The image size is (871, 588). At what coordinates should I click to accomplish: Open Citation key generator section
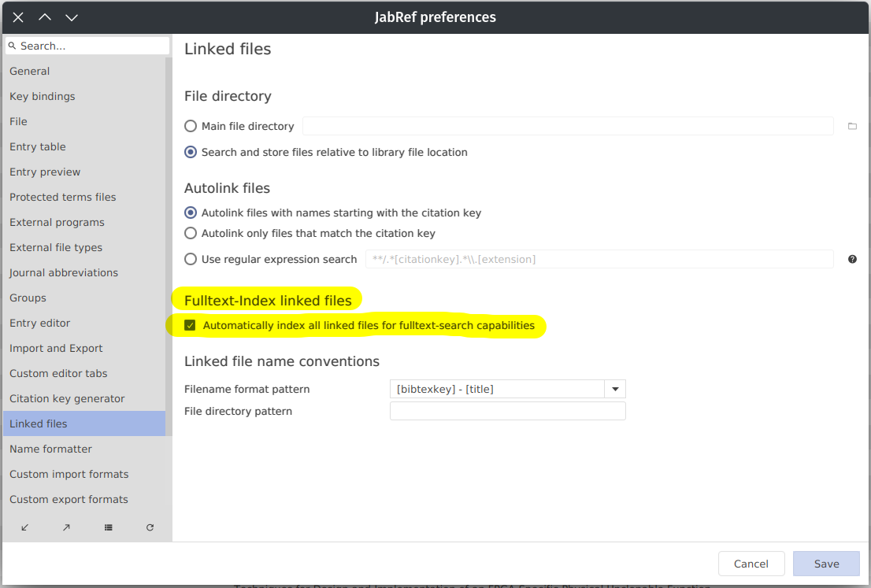click(84, 398)
